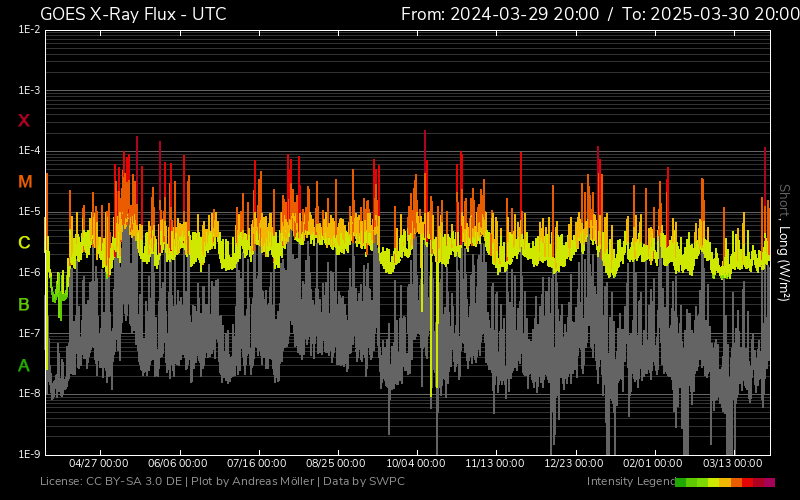This screenshot has height=500, width=800.
Task: Click the dark green swatch in intensity legend
Action: click(x=681, y=482)
